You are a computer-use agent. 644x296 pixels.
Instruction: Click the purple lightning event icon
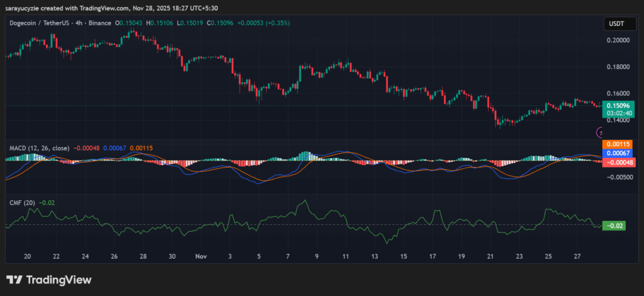[600, 132]
